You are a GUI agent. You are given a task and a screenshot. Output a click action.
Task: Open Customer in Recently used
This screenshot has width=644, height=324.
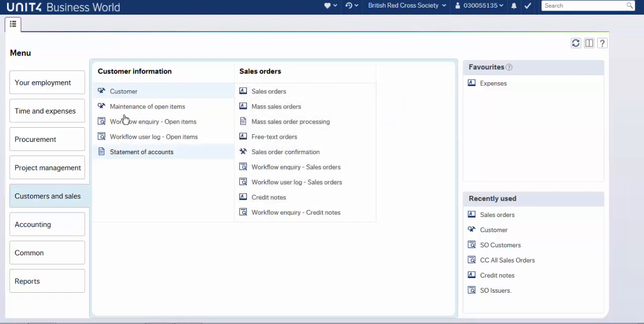[x=494, y=230]
